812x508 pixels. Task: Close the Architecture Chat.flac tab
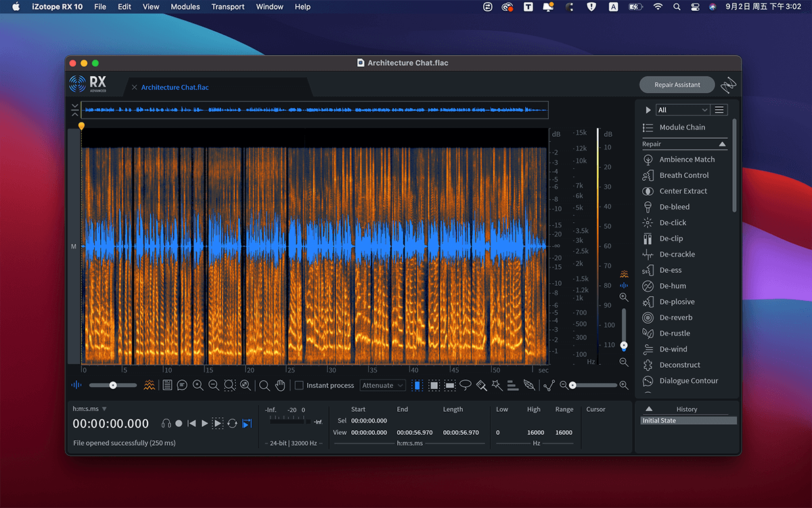(x=134, y=87)
